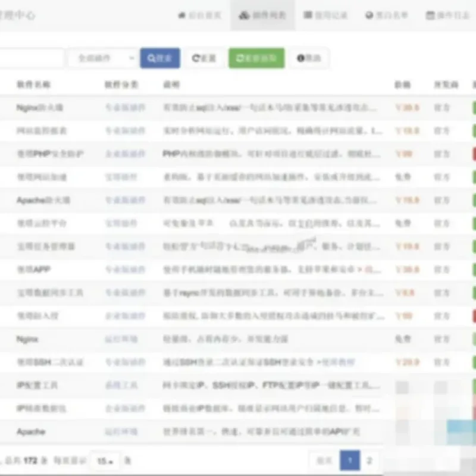Click the previous page button before page 1

click(x=324, y=461)
